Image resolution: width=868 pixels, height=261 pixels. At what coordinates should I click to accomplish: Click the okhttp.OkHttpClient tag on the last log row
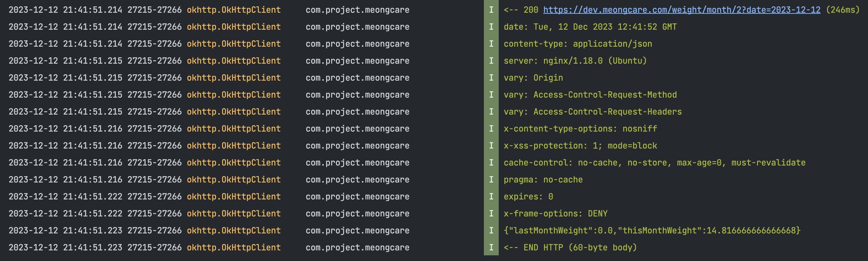pyautogui.click(x=234, y=248)
